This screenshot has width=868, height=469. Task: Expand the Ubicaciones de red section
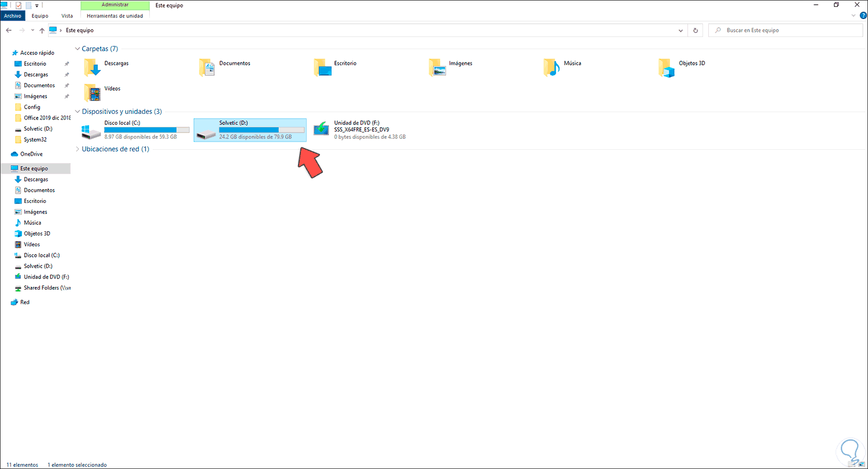point(78,149)
